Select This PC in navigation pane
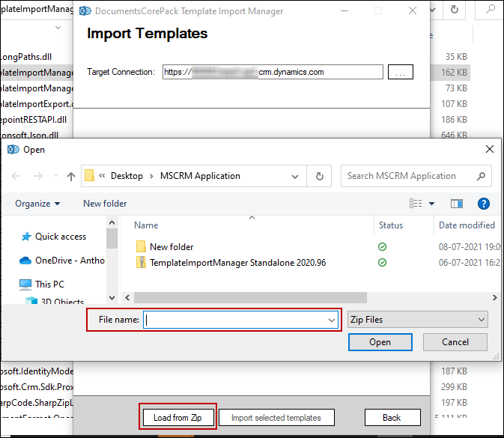 50,284
